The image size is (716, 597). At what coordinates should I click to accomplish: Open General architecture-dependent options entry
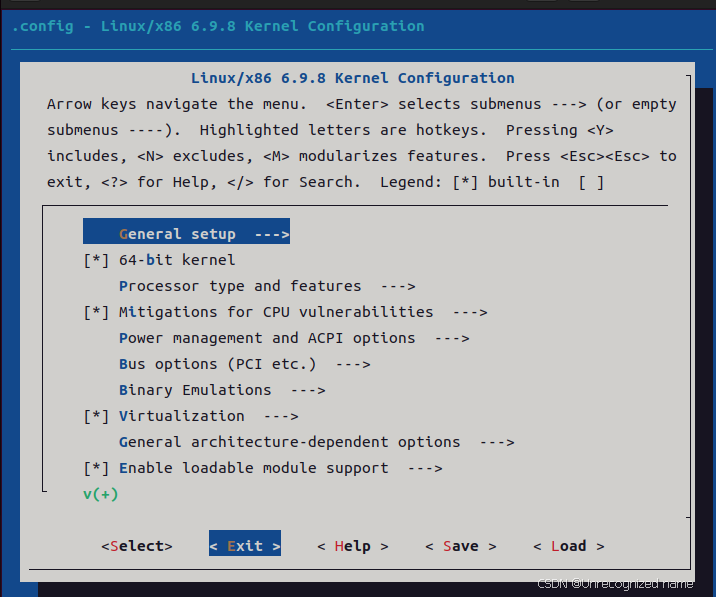(316, 442)
